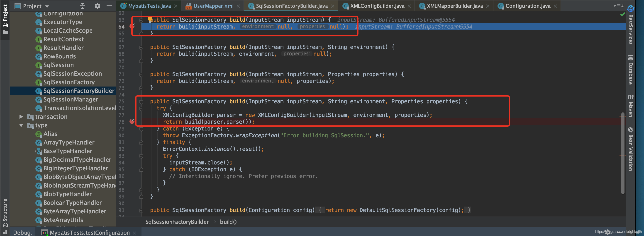Select SqlSessionFactoryBuilder in tree
The width and height of the screenshot is (644, 236).
pos(79,91)
